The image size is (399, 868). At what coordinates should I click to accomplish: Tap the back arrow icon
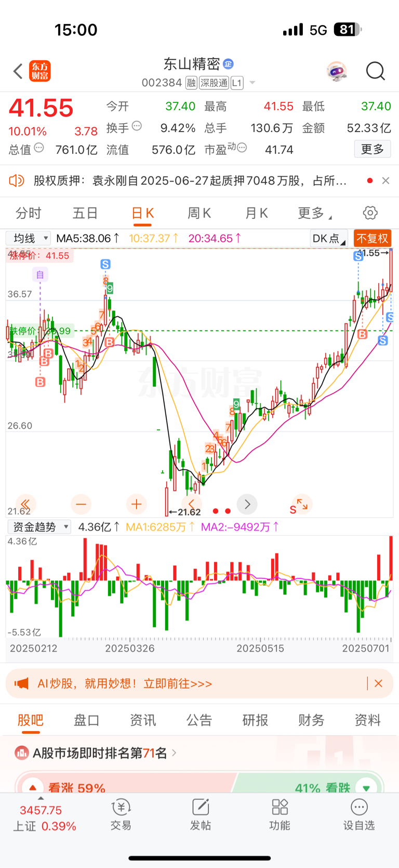pyautogui.click(x=18, y=71)
